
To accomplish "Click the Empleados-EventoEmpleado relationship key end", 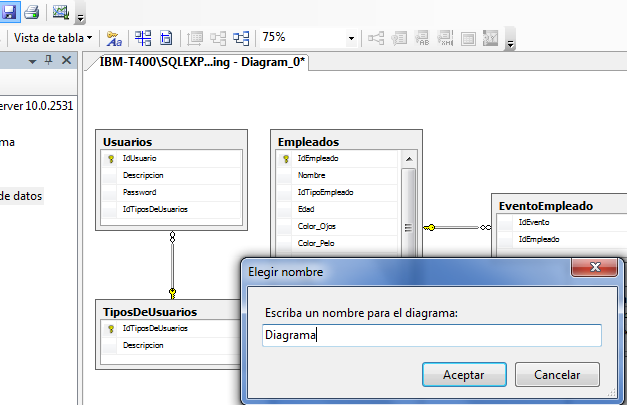I will click(429, 227).
